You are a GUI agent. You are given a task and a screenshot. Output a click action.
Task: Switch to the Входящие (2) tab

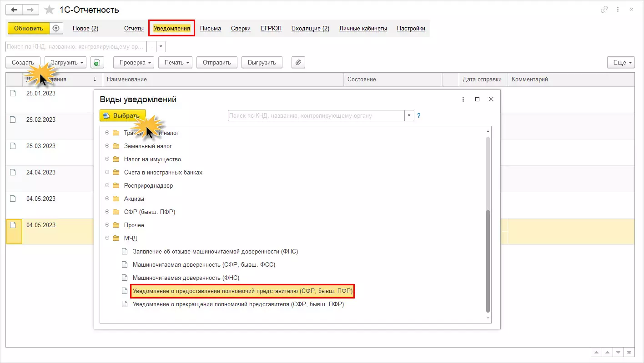pyautogui.click(x=310, y=28)
